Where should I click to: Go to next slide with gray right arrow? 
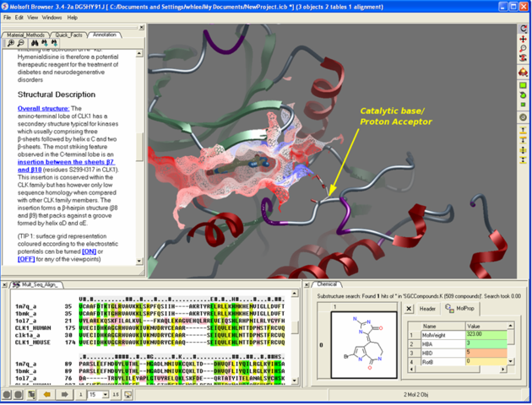pyautogui.click(x=64, y=395)
